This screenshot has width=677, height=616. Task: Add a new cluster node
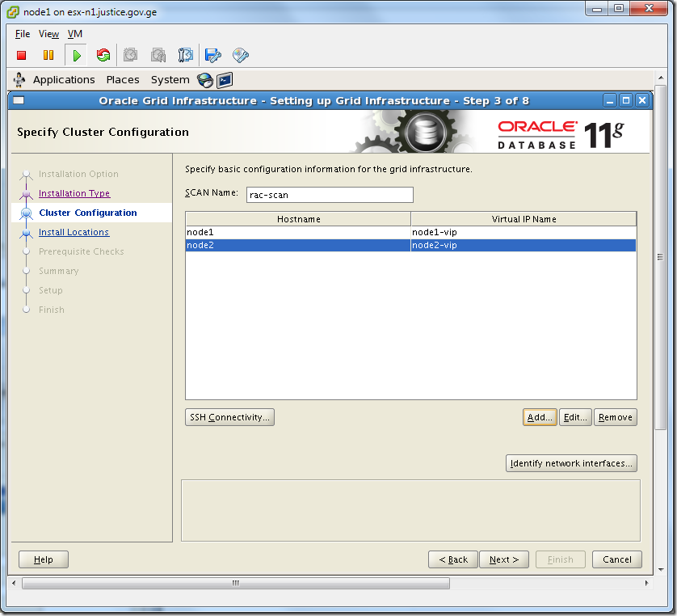[x=539, y=417]
